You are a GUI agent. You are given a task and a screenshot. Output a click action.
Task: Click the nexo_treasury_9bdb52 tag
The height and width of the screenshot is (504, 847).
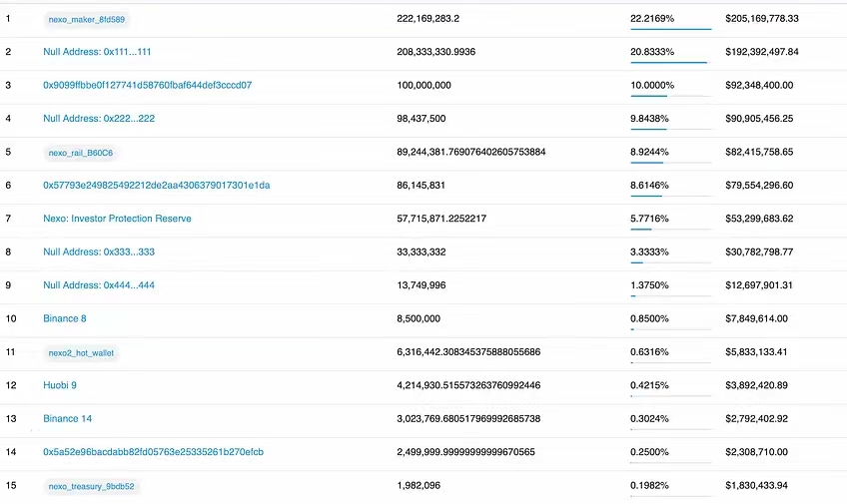(91, 486)
